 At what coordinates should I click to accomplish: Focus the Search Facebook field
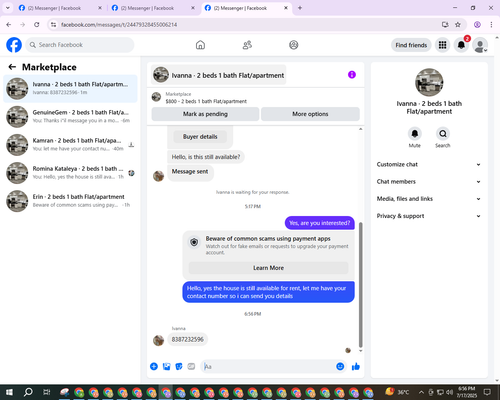80,45
